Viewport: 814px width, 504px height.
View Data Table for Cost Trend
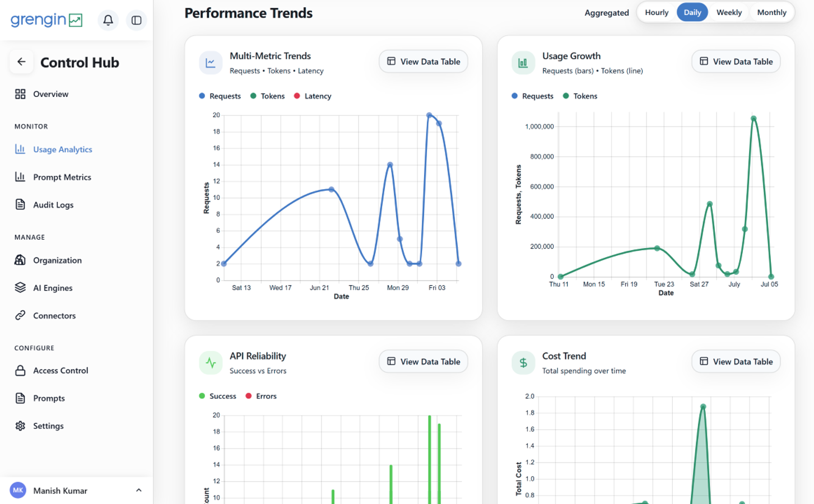(736, 361)
